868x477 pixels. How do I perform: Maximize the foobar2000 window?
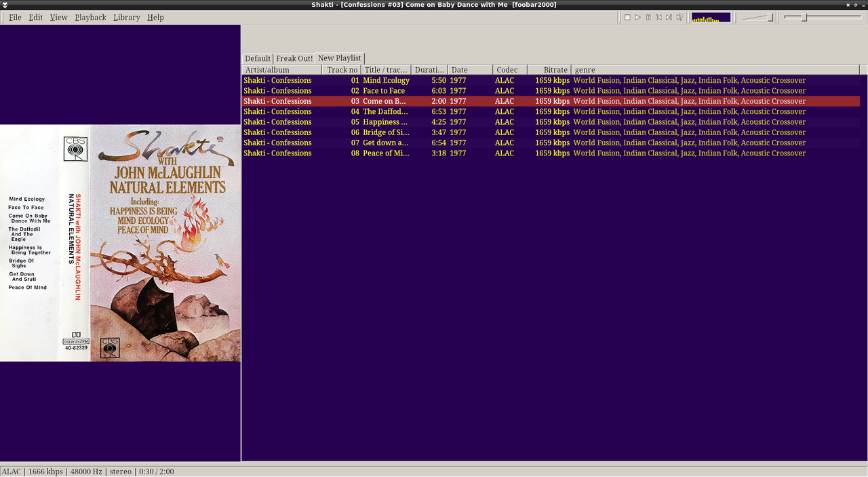coord(856,5)
